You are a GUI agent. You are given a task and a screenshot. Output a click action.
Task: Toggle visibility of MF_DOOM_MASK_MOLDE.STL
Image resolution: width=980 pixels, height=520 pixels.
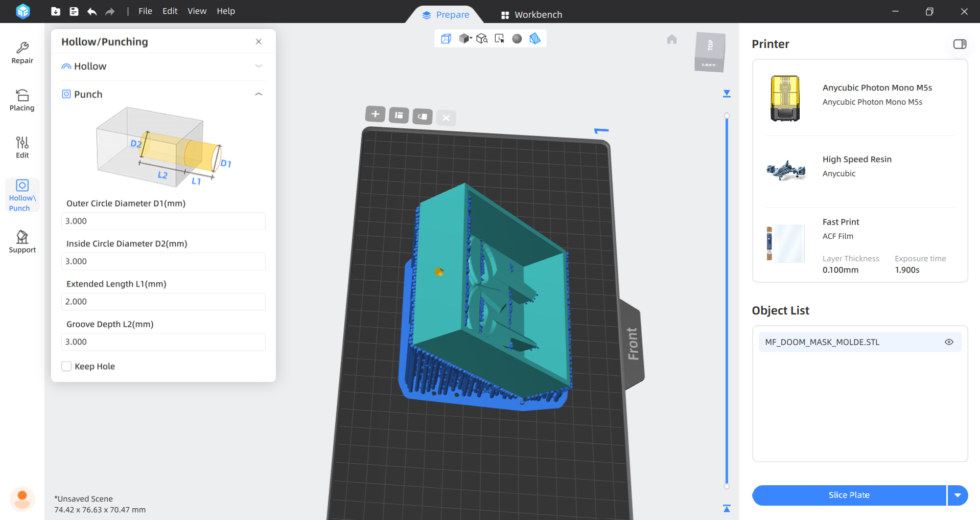tap(949, 342)
